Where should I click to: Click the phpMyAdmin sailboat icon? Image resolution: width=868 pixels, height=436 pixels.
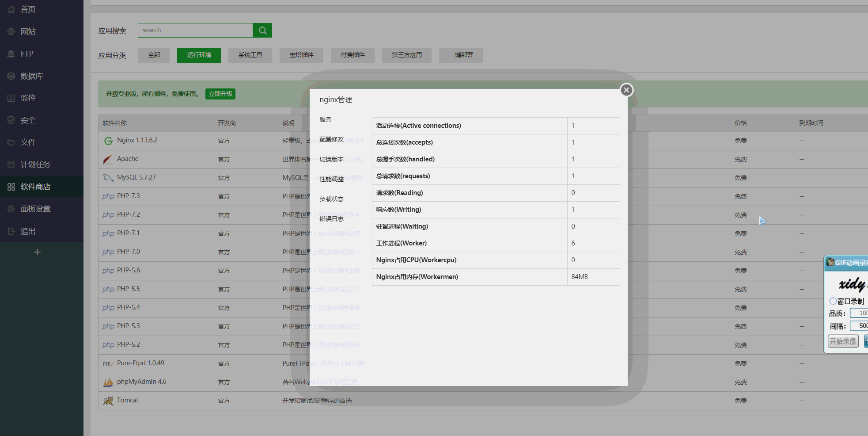pyautogui.click(x=108, y=382)
